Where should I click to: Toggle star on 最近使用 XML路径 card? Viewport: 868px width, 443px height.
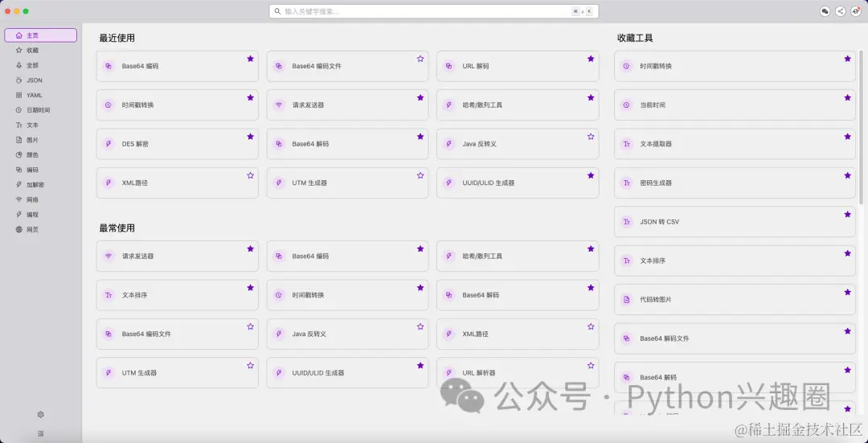[250, 175]
